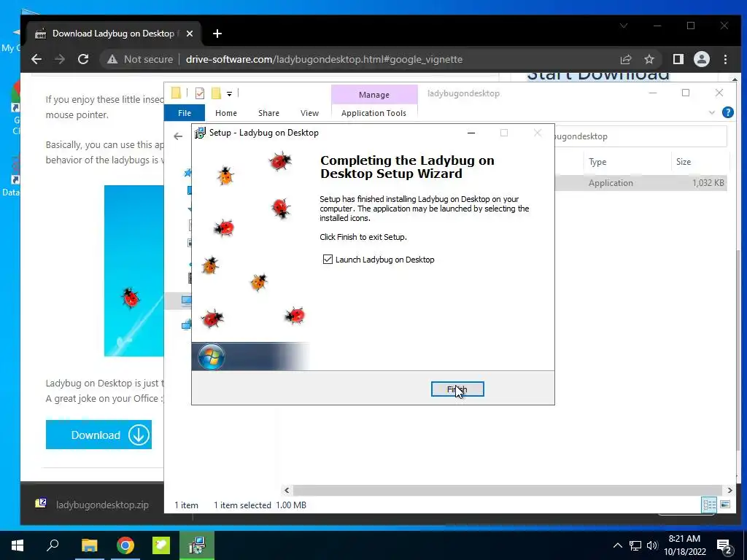
Task: Open notification center icon
Action: pyautogui.click(x=725, y=545)
